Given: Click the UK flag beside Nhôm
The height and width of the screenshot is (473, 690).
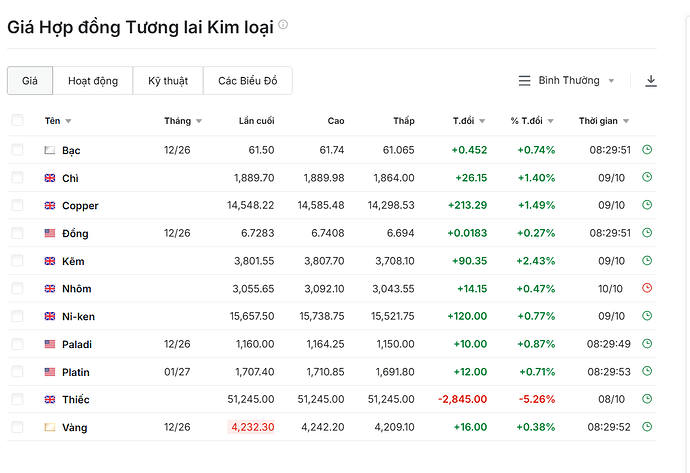Looking at the screenshot, I should [50, 289].
